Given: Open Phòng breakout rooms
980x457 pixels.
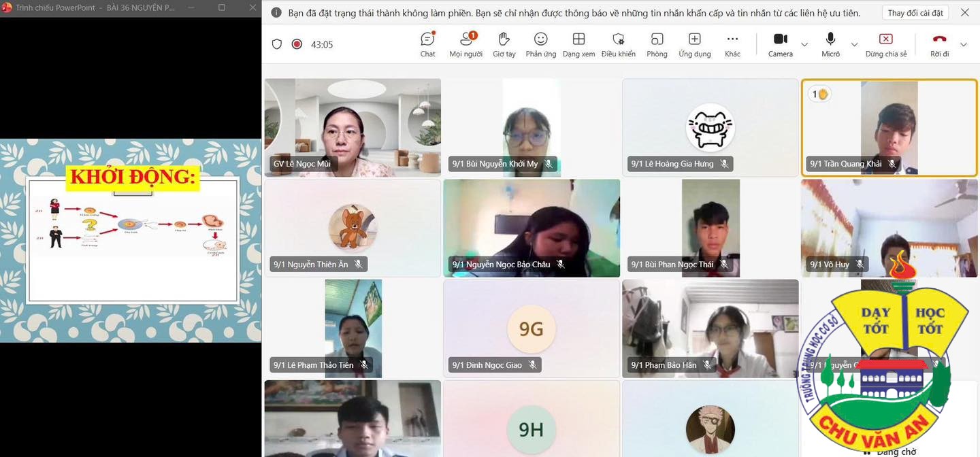Looking at the screenshot, I should 657,44.
